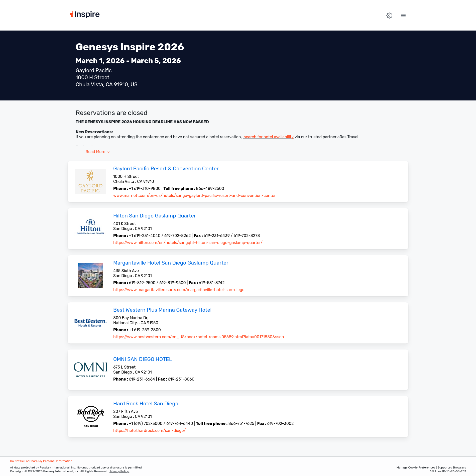Click the Omni Hotels & Resorts logo
476x476 pixels.
point(90,370)
